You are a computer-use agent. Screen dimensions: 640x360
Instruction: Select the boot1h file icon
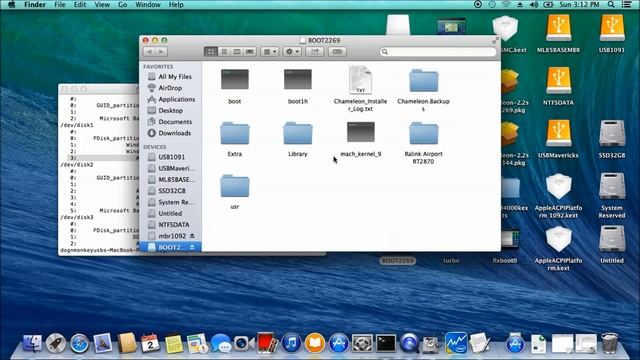click(x=298, y=79)
